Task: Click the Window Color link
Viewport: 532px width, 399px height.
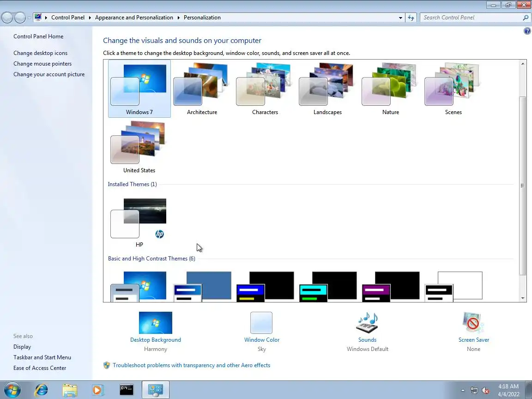Action: tap(261, 339)
